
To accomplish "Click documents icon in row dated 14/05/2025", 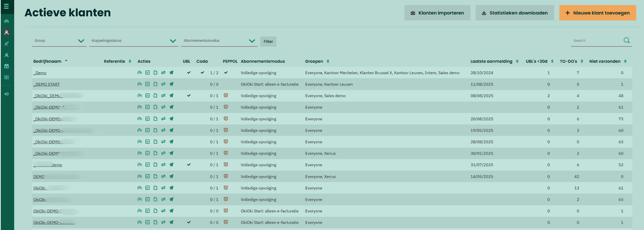I will (x=155, y=176).
